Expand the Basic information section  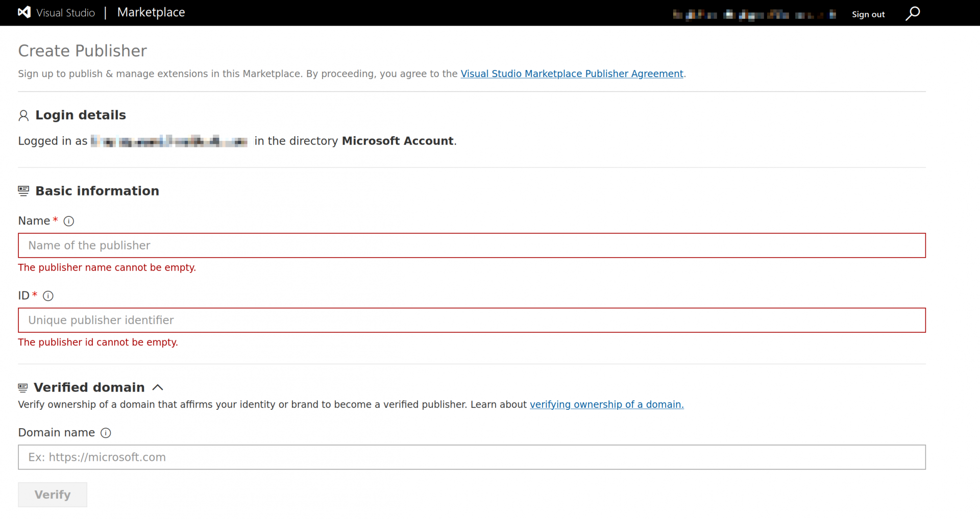(97, 191)
